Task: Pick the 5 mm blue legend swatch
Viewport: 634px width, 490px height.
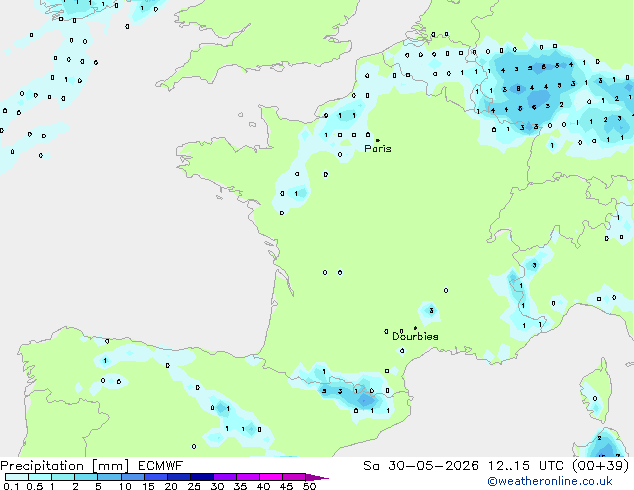Action: 109,477
